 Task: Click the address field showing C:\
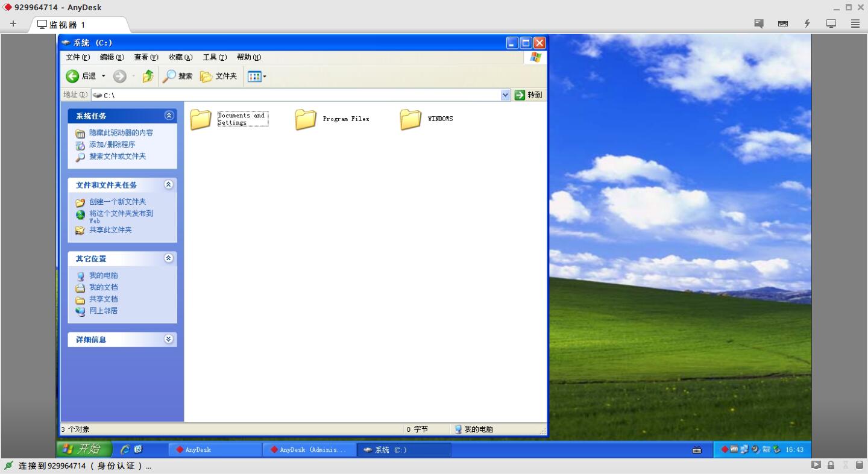tap(295, 95)
